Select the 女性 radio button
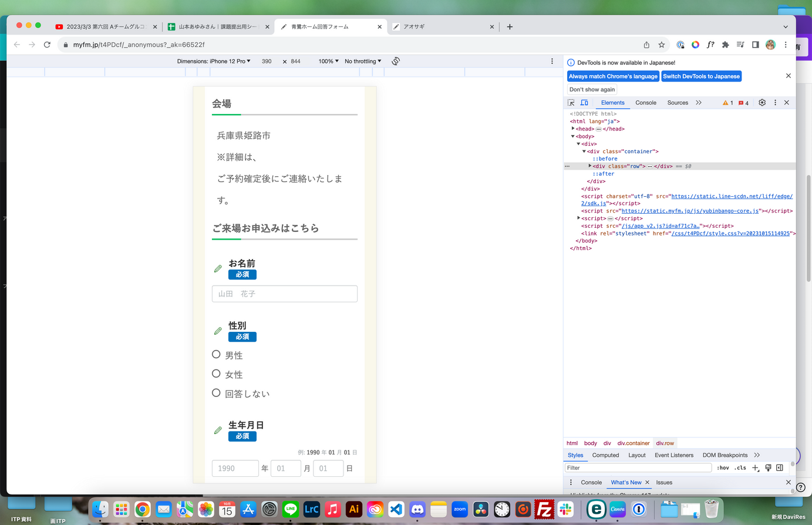 coord(216,374)
